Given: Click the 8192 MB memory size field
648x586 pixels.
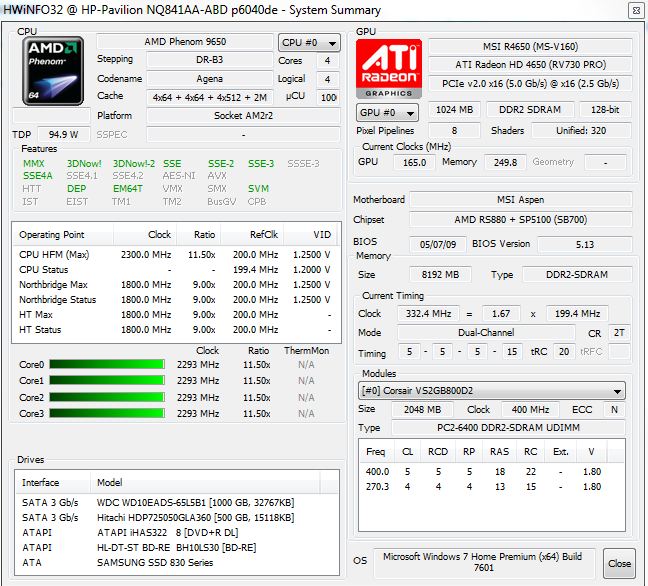Looking at the screenshot, I should pyautogui.click(x=440, y=275).
